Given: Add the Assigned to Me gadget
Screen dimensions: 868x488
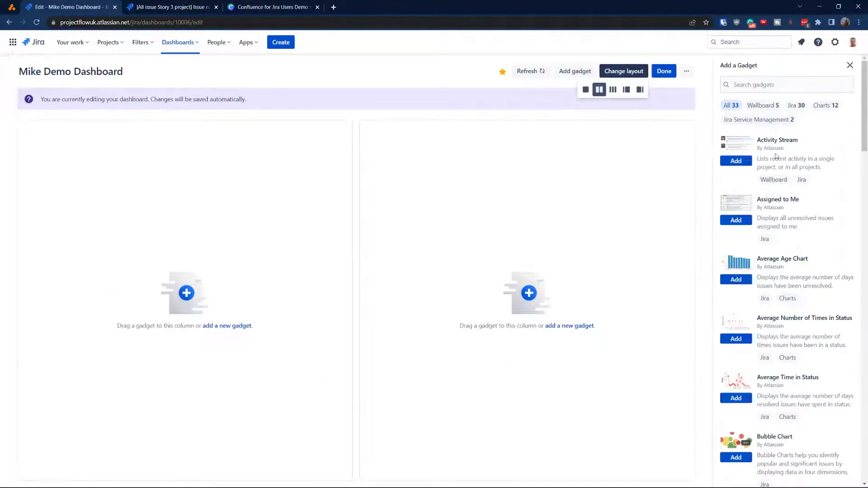Looking at the screenshot, I should (736, 220).
